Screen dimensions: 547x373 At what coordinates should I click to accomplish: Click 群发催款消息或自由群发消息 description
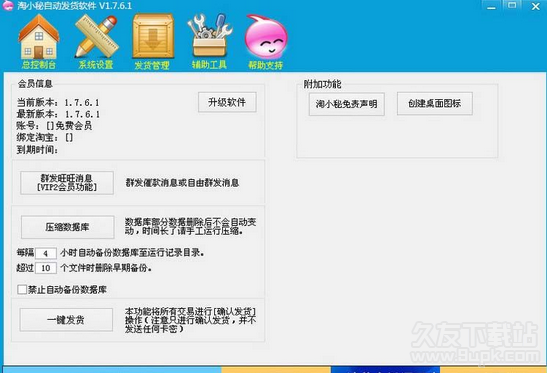(x=182, y=182)
